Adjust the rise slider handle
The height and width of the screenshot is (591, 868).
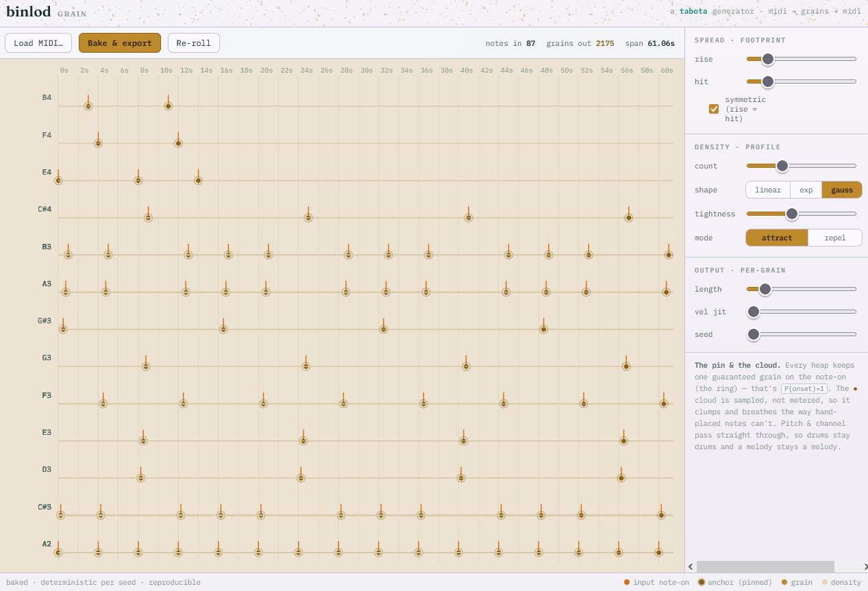768,60
